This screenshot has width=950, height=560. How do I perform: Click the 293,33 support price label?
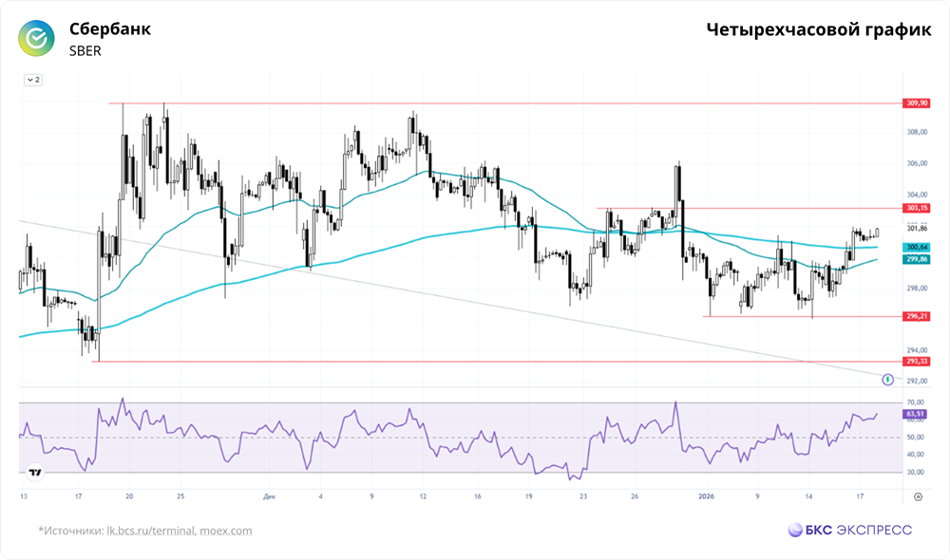click(917, 362)
